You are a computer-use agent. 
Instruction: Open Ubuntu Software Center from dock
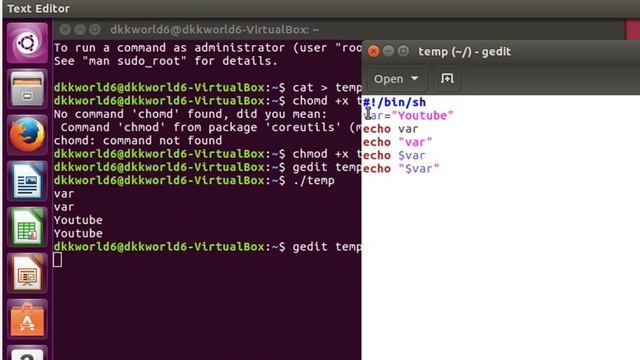pyautogui.click(x=27, y=319)
